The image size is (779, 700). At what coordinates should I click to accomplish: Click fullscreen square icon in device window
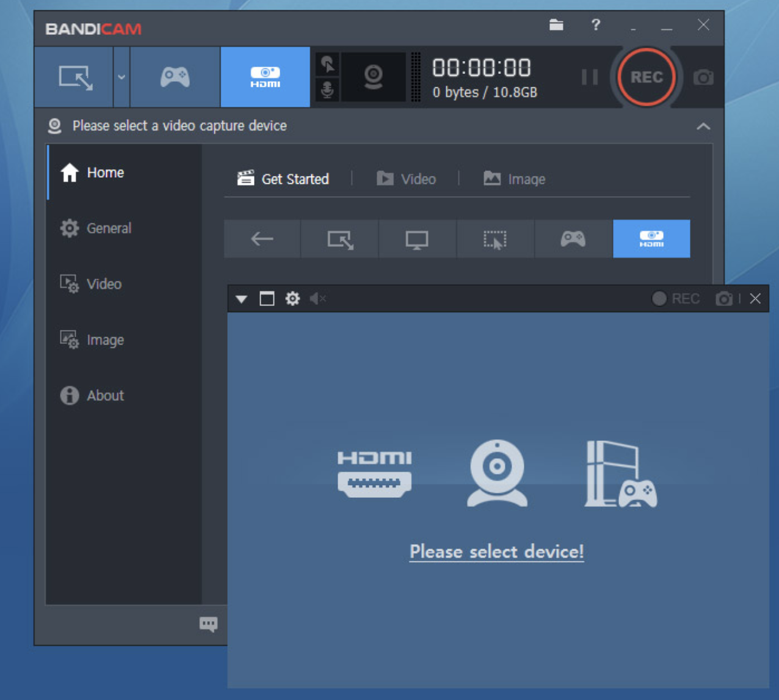point(267,299)
